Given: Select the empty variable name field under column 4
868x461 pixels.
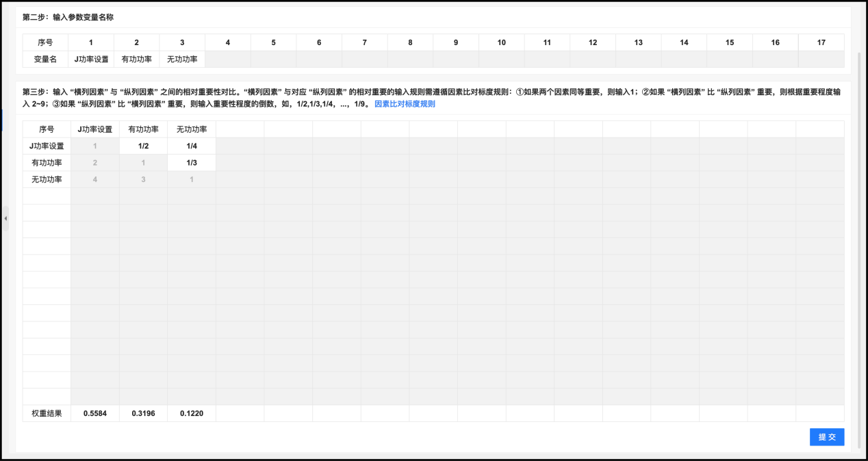Looking at the screenshot, I should (228, 60).
